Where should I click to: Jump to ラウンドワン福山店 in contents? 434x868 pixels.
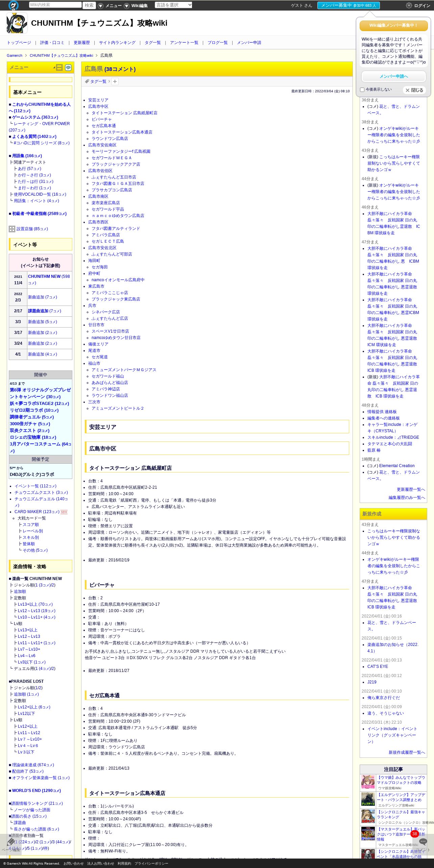110,395
